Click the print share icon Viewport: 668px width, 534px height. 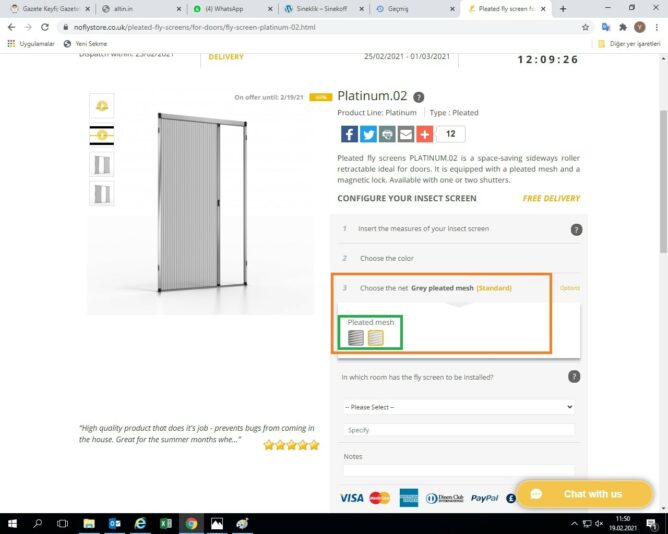[387, 134]
